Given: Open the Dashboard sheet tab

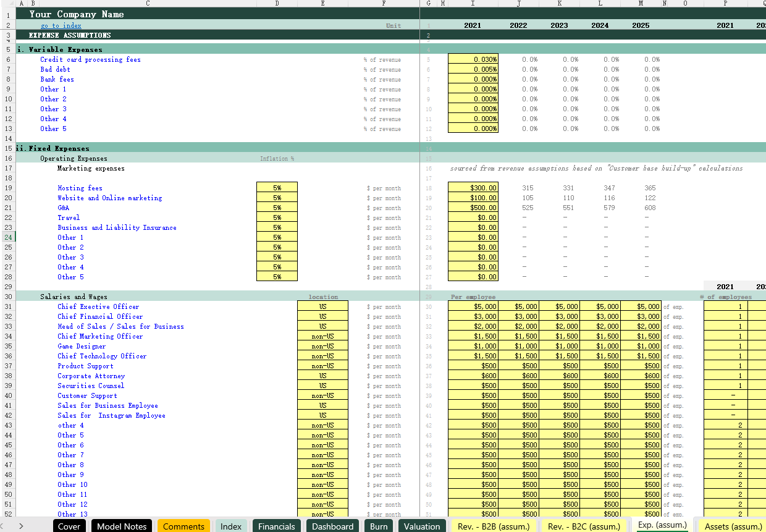Looking at the screenshot, I should 332,526.
